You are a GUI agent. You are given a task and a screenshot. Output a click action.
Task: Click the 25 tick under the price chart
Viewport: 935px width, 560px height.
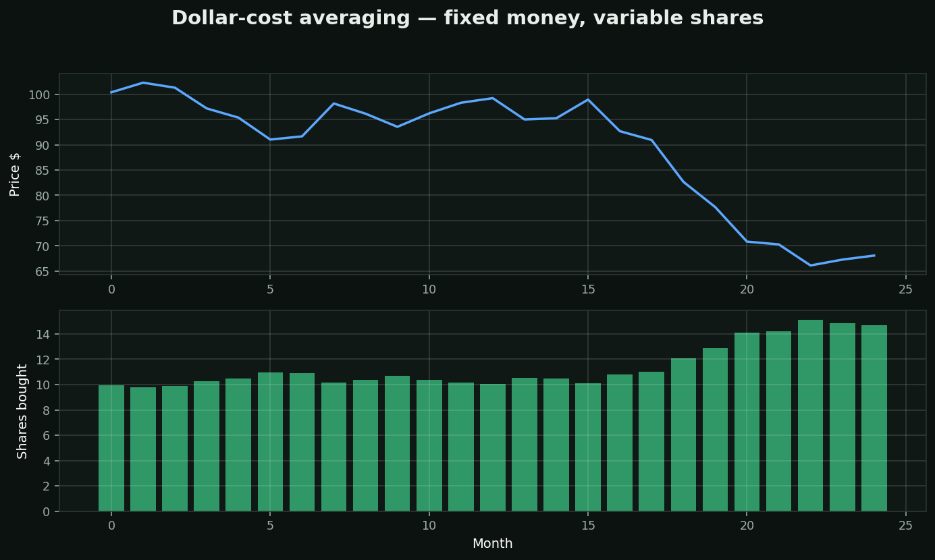tap(906, 289)
